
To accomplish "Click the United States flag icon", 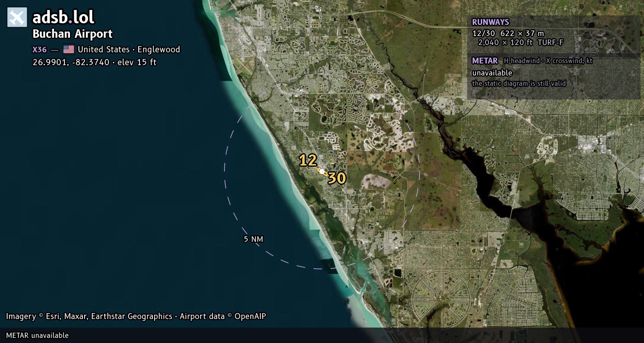I will 69,49.
